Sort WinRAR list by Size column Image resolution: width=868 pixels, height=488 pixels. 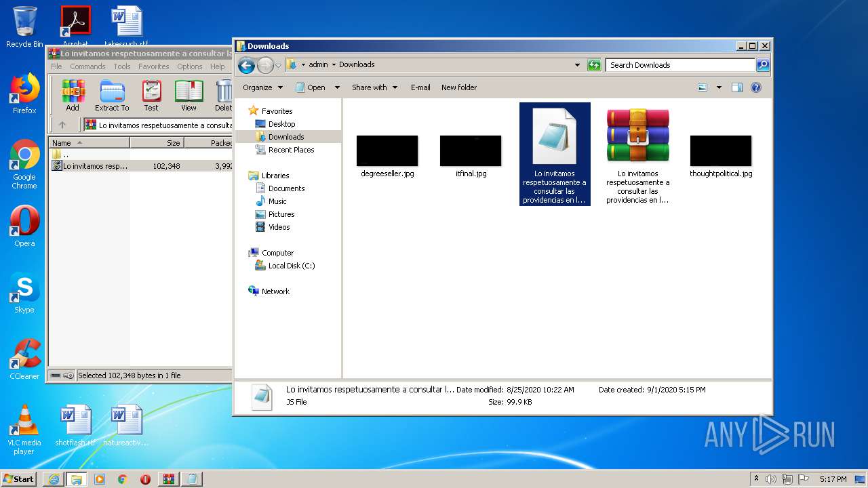tap(157, 143)
